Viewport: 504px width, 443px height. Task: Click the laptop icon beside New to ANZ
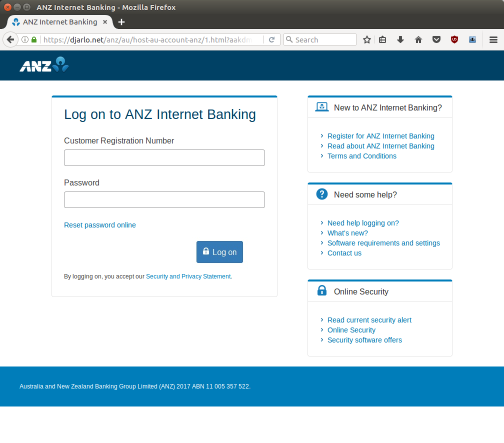click(x=322, y=107)
